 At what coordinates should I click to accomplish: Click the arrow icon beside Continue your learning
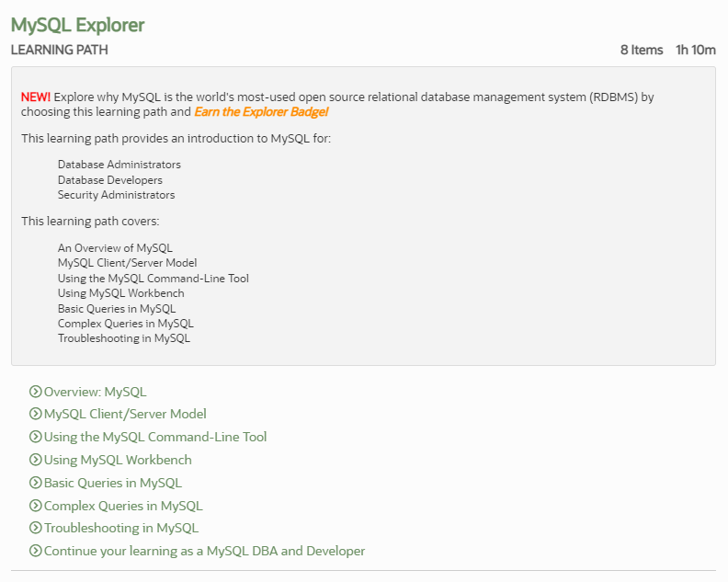[35, 551]
